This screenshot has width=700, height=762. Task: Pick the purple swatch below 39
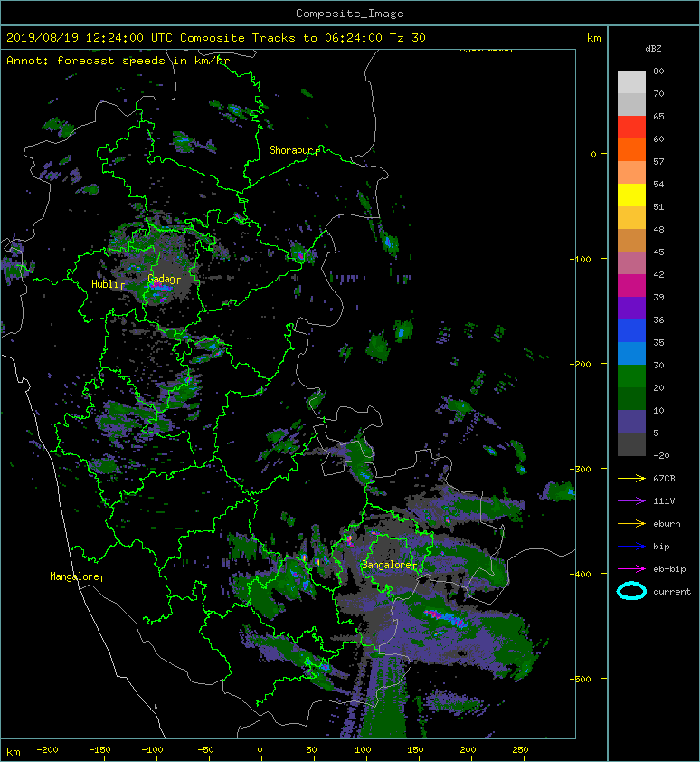click(631, 308)
